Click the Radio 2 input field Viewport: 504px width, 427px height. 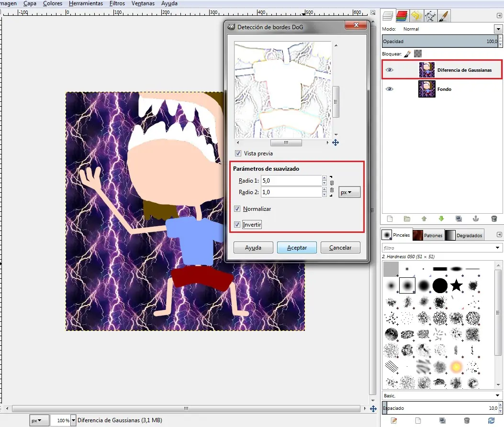291,192
